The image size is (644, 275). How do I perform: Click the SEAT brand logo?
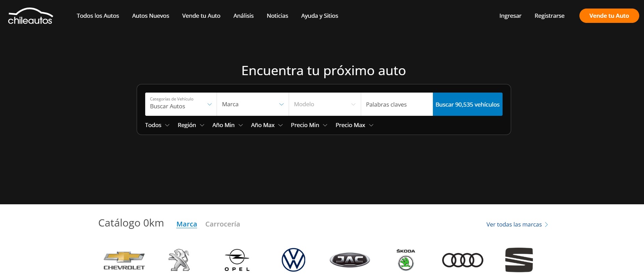[x=519, y=260]
